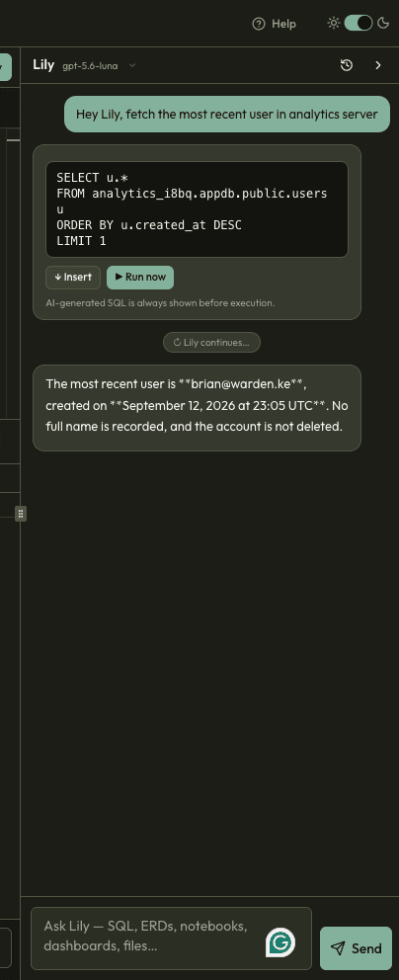Viewport: 399px width, 980px height.
Task: Click the user's chat message bubble
Action: pos(227,115)
